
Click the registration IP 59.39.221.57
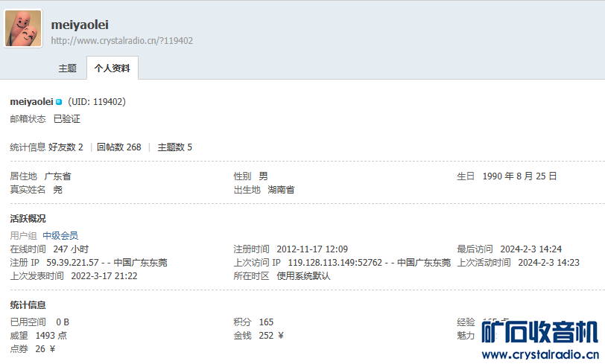click(73, 263)
